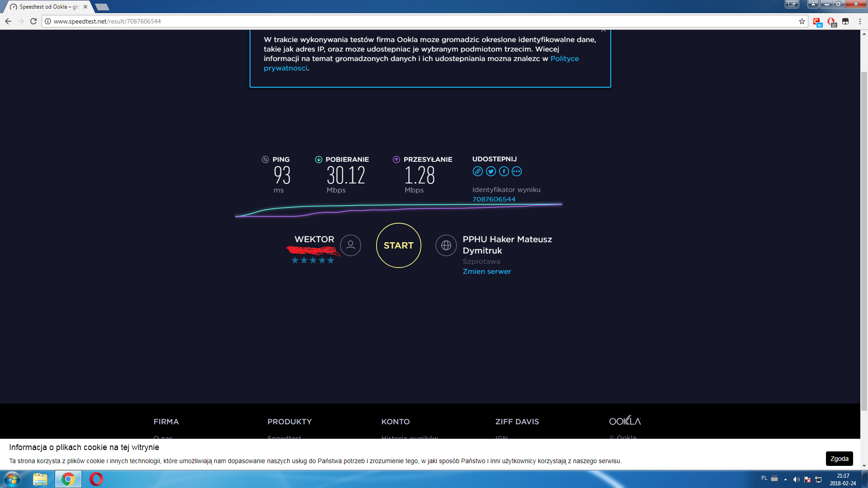Click the extension icon with badge 22

(831, 22)
